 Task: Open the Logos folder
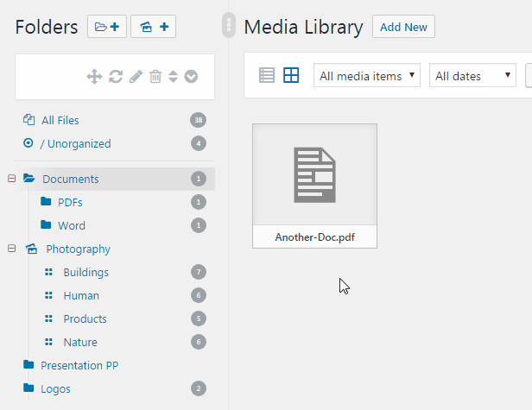point(55,388)
